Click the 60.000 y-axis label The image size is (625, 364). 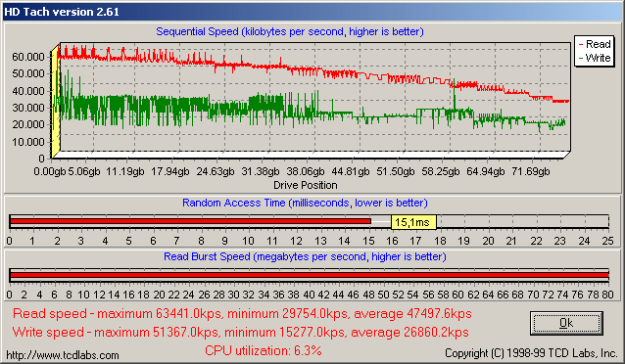pyautogui.click(x=27, y=57)
